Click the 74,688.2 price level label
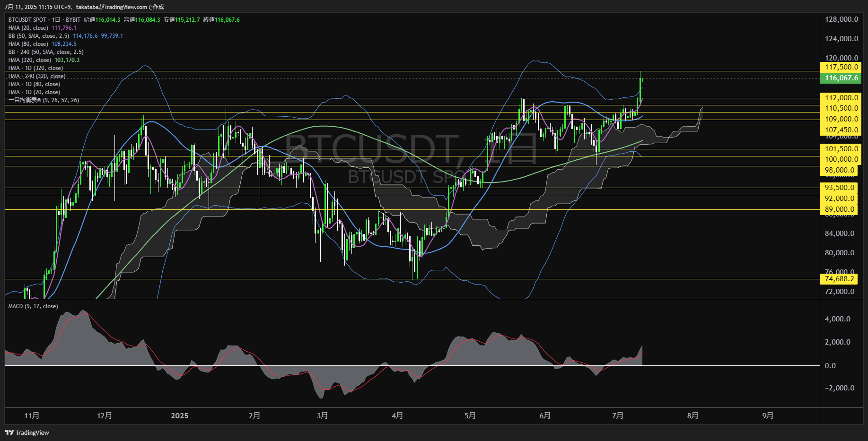This screenshot has width=868, height=441. pos(839,279)
